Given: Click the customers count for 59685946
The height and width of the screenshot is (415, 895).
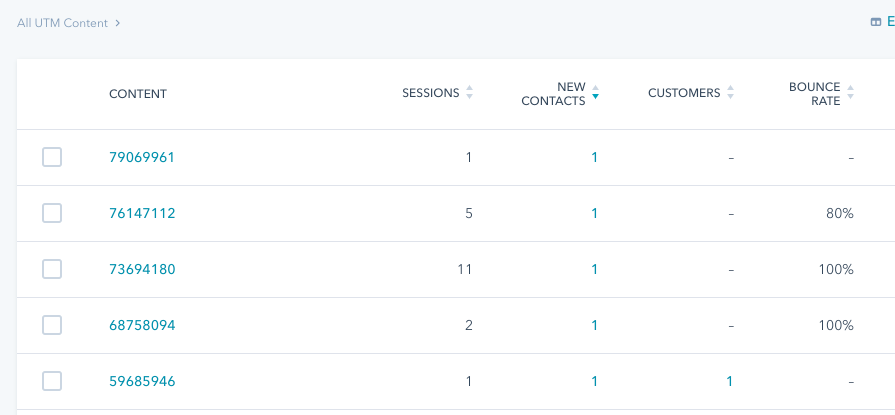Looking at the screenshot, I should (x=729, y=381).
